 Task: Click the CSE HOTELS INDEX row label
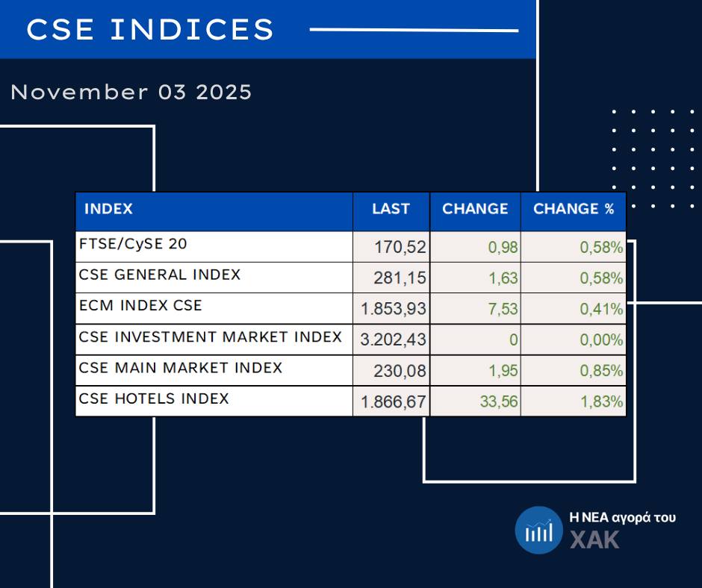click(x=154, y=399)
